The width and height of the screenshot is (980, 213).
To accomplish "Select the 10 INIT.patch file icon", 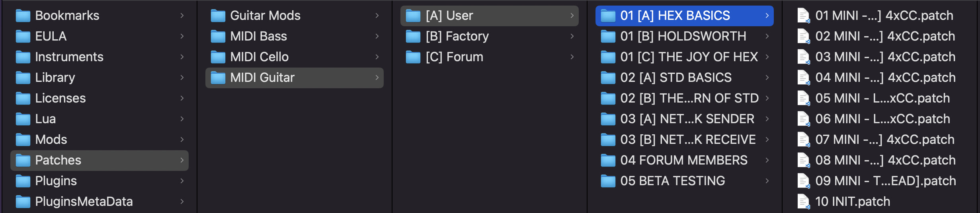I will pyautogui.click(x=803, y=202).
